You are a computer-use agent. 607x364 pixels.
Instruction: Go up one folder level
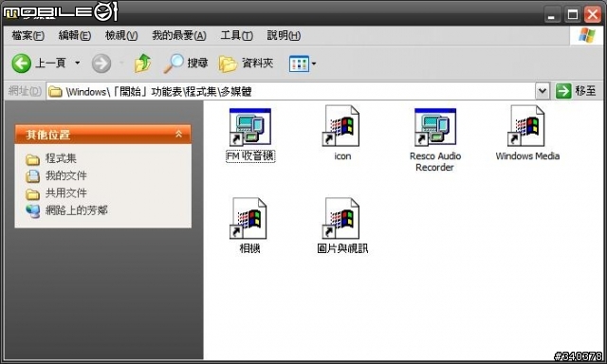pos(142,64)
